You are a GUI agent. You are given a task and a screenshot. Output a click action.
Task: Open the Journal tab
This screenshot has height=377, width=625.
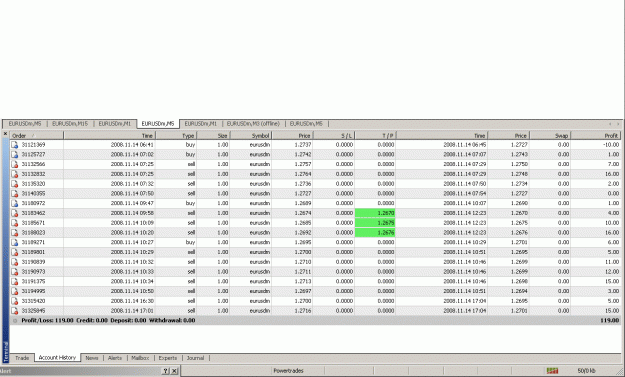[x=195, y=358]
